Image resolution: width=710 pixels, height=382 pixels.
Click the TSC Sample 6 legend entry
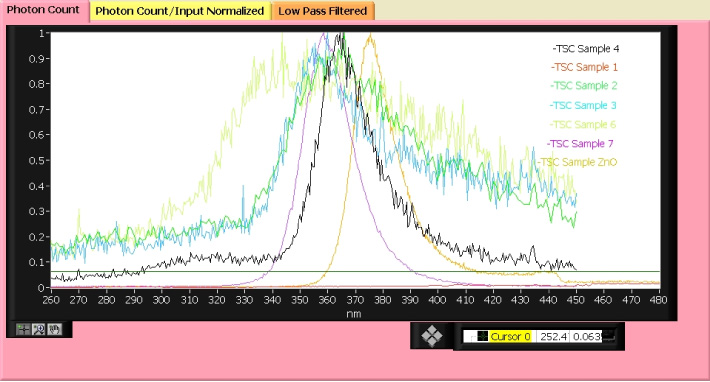point(583,124)
